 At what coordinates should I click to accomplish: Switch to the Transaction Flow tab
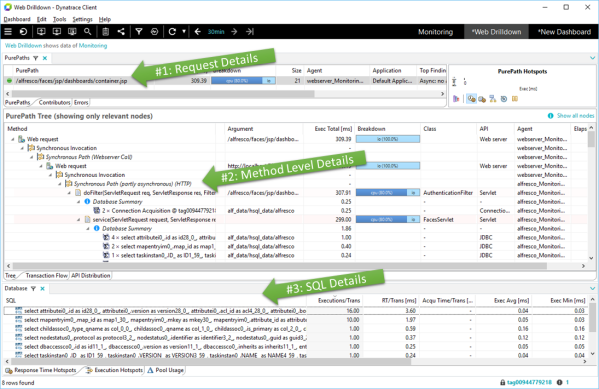tap(46, 276)
